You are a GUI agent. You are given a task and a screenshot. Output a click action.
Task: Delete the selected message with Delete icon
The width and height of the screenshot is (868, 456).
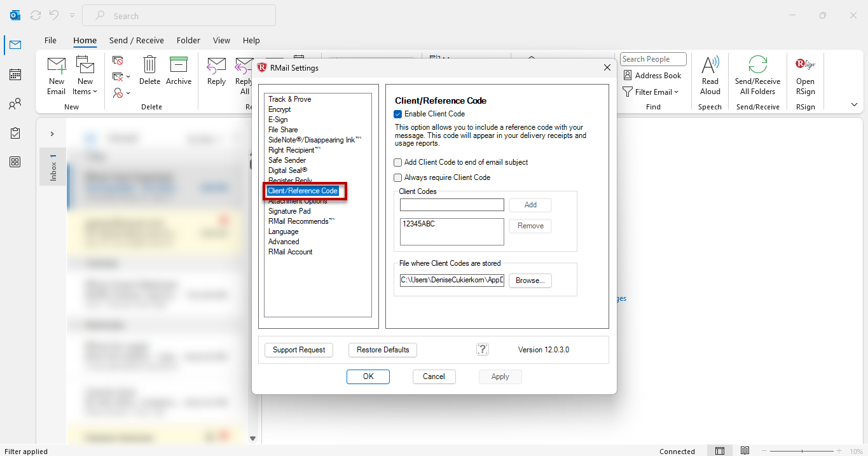point(150,71)
